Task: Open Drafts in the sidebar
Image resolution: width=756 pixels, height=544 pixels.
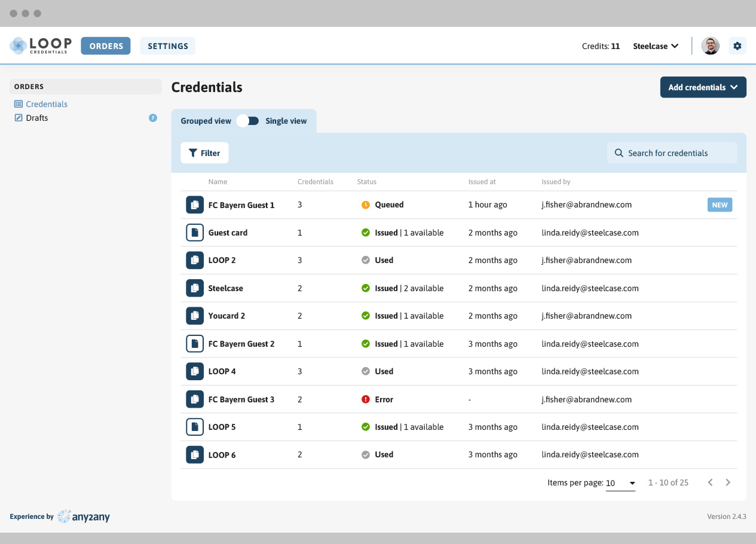Action: [36, 118]
